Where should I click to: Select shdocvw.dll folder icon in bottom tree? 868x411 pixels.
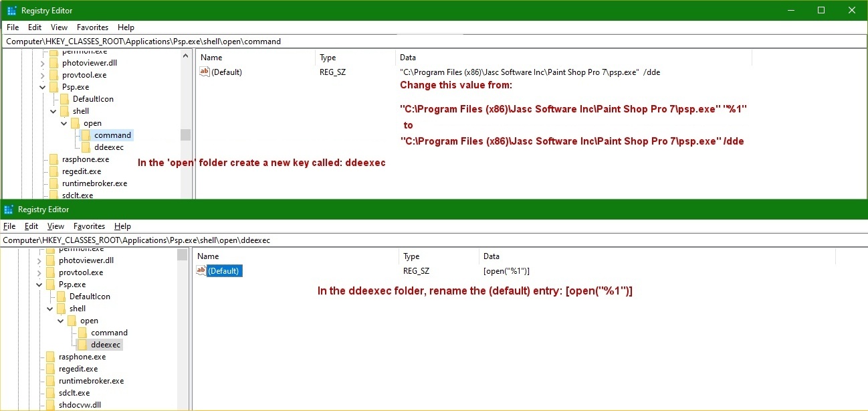(x=49, y=405)
